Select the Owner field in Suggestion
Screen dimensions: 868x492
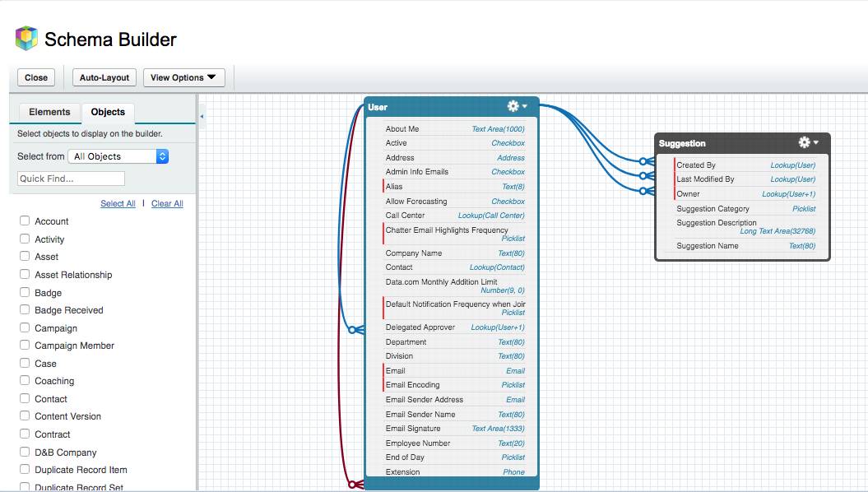[x=745, y=193]
